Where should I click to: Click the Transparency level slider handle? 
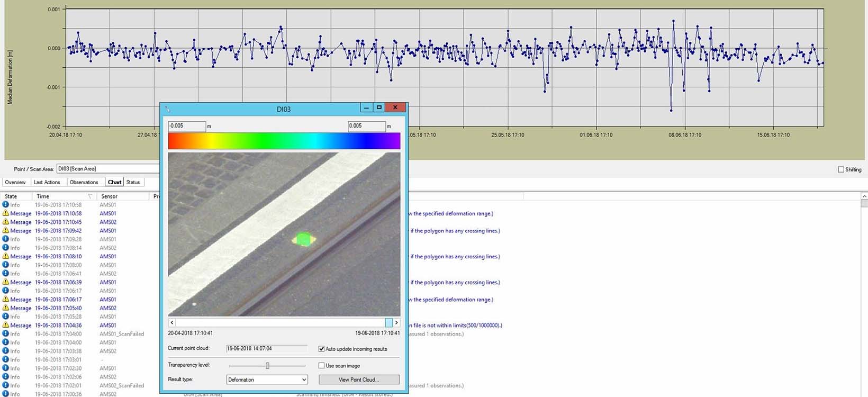tap(267, 366)
